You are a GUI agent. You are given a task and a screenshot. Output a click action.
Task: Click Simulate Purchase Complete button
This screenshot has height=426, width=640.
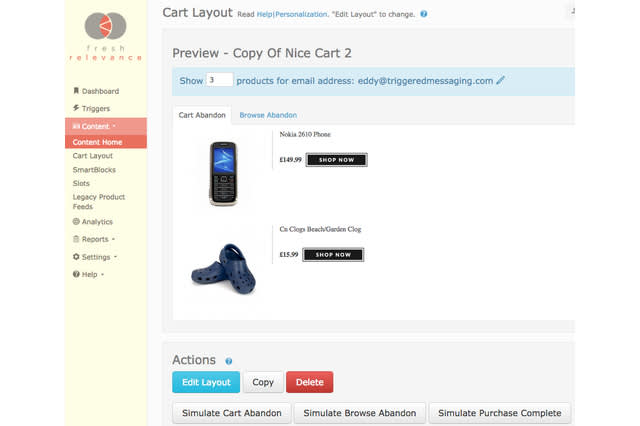click(x=499, y=413)
